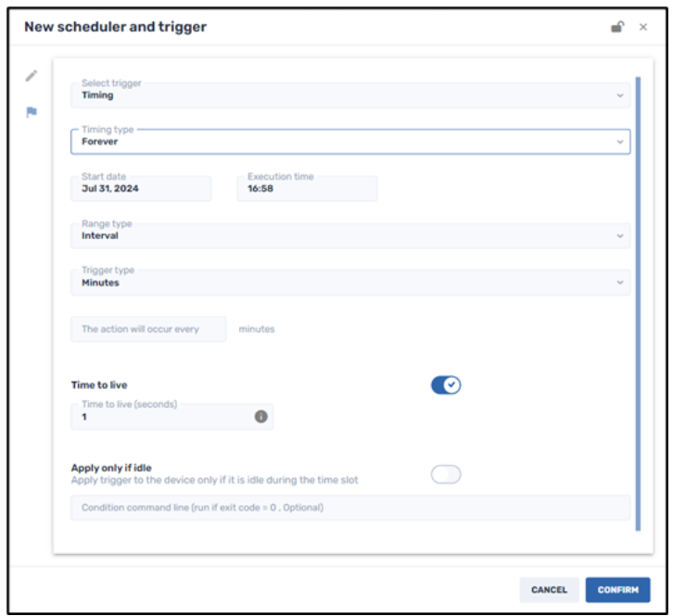Click the Execution time field
Viewport: 673px width, 616px height.
tap(307, 188)
